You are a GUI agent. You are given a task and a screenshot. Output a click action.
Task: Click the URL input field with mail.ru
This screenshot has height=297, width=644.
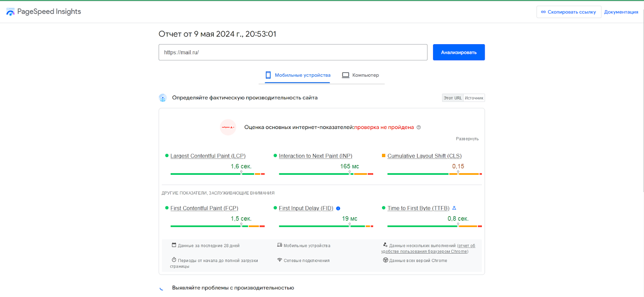[x=293, y=52]
